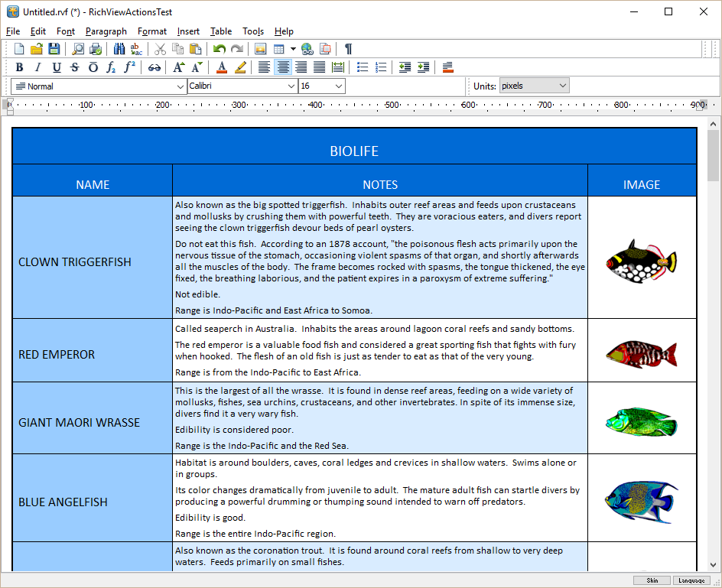Open the Table menu

point(221,31)
